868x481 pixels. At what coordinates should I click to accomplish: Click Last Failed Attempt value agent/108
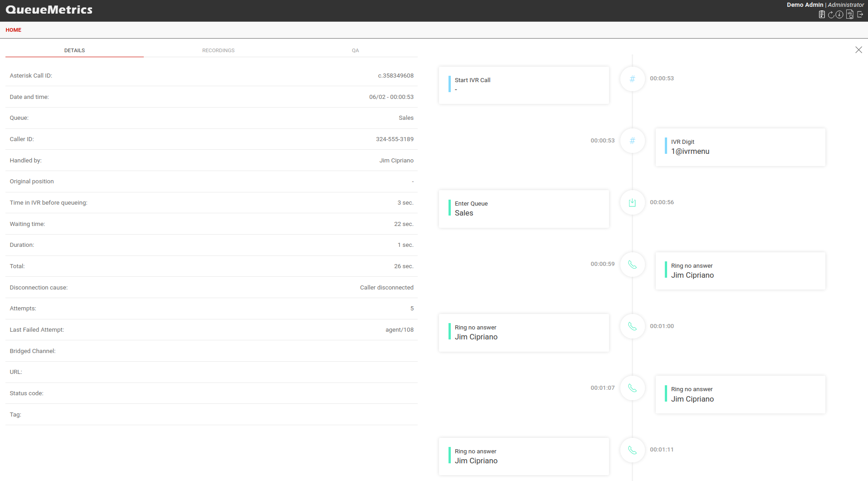[399, 330]
